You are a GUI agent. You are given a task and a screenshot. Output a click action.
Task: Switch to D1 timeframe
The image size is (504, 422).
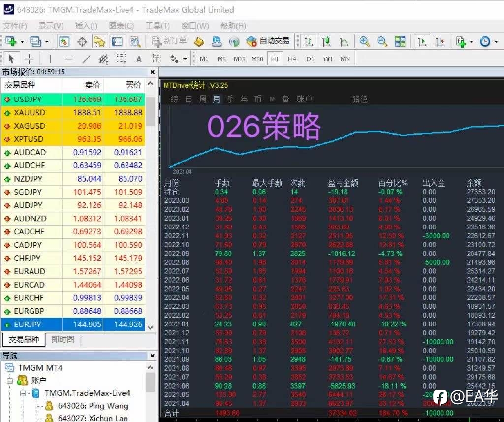point(310,59)
